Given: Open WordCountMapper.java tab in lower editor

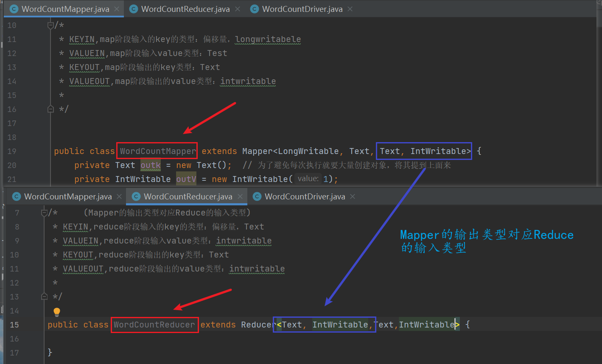Looking at the screenshot, I should point(68,196).
